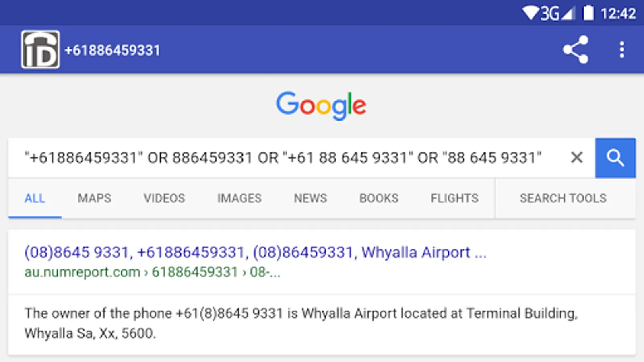The image size is (644, 362).
Task: Switch to the VIDEOS tab
Action: point(164,198)
